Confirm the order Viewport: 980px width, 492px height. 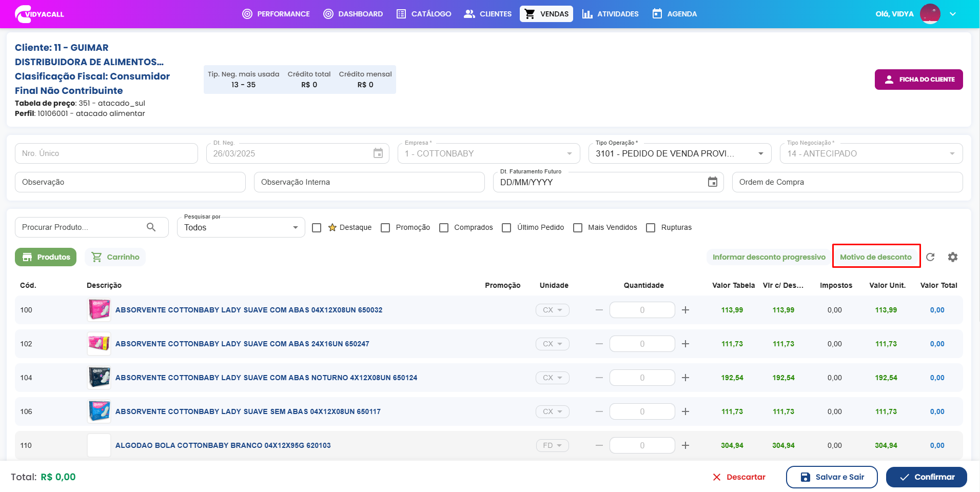click(x=927, y=477)
